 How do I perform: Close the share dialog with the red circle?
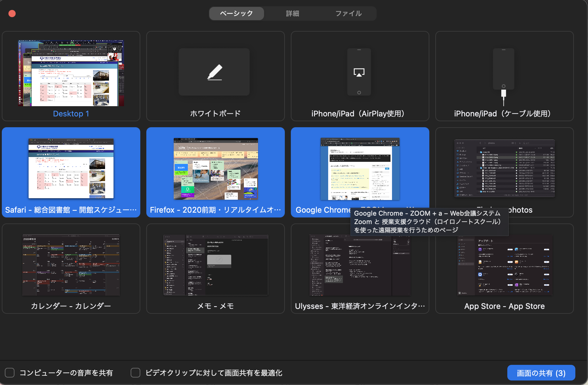[12, 13]
